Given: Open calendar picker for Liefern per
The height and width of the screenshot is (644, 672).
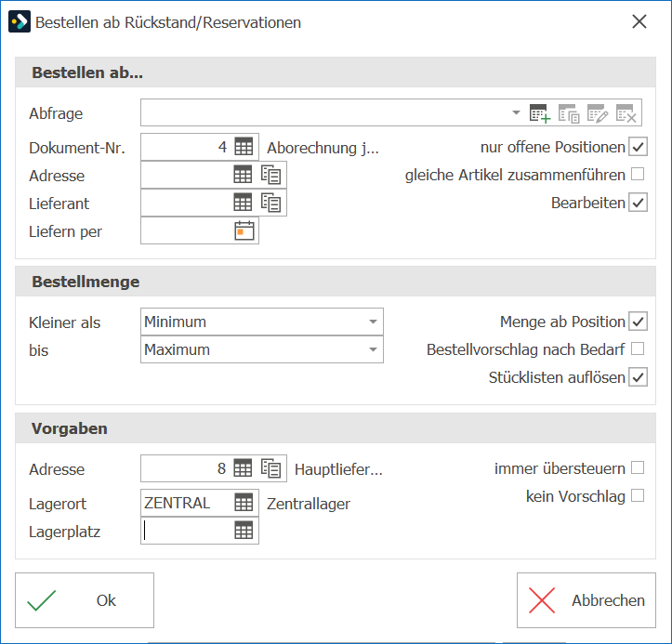Looking at the screenshot, I should [x=244, y=230].
